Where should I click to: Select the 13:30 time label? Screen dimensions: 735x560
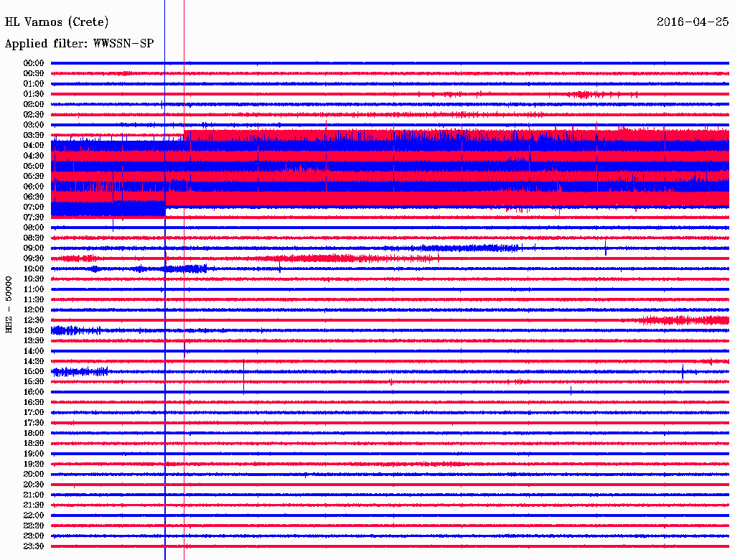click(x=33, y=340)
